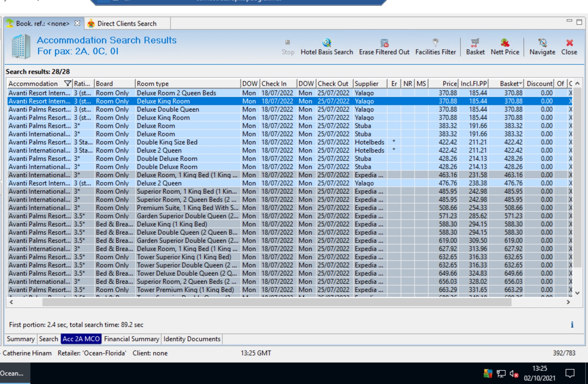
Task: Open the Facilities Filter tool
Action: [435, 43]
